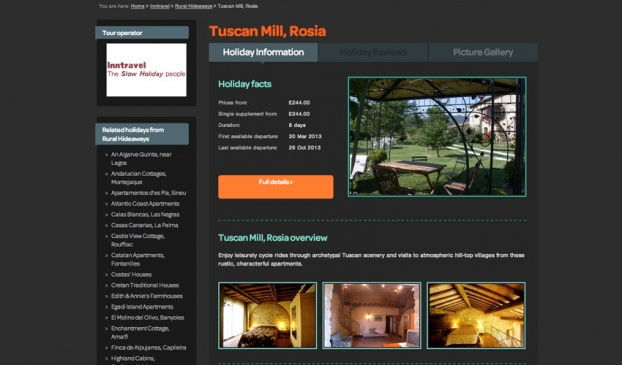Open the Picture Gallery tab
Image resolution: width=622 pixels, height=365 pixels.
click(x=483, y=52)
